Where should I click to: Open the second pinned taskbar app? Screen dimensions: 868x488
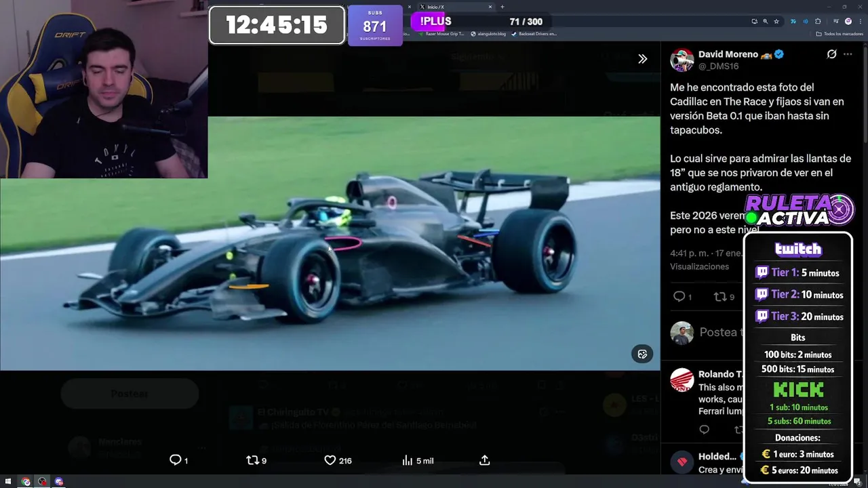tap(42, 482)
